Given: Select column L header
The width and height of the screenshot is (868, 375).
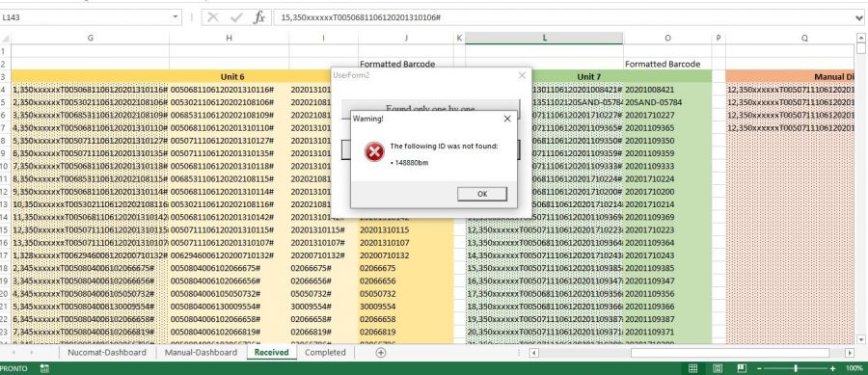Looking at the screenshot, I should click(x=544, y=38).
